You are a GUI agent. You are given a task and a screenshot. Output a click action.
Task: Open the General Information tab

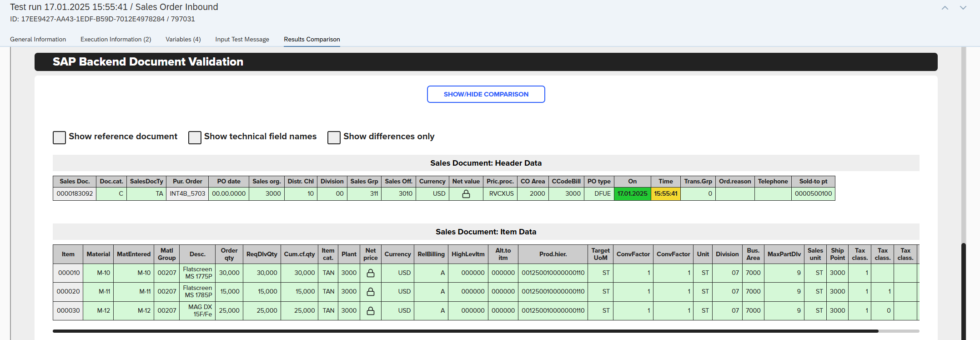[38, 40]
